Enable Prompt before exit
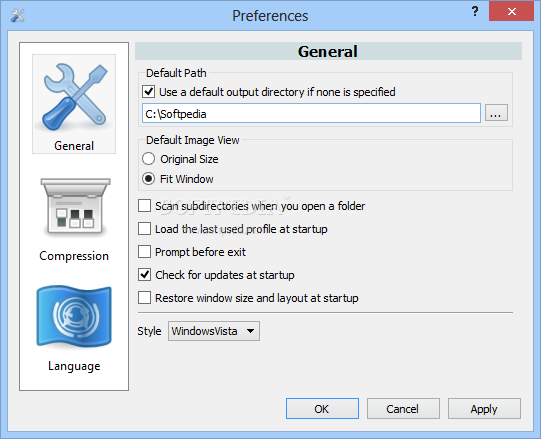 tap(144, 252)
